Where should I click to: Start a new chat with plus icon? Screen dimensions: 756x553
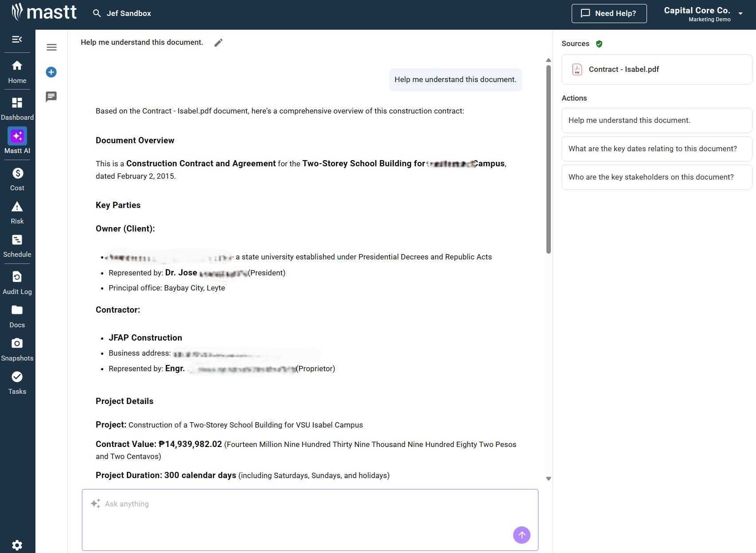(51, 72)
